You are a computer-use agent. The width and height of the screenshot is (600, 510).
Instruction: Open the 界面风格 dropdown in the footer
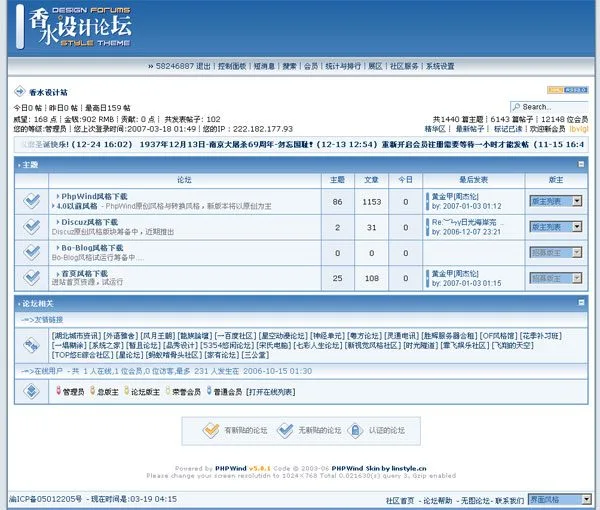click(556, 498)
